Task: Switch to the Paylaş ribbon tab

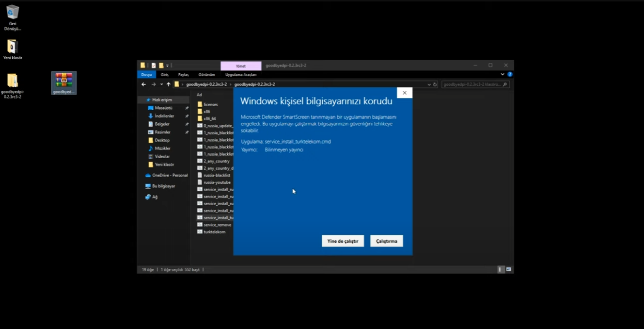Action: (x=184, y=75)
